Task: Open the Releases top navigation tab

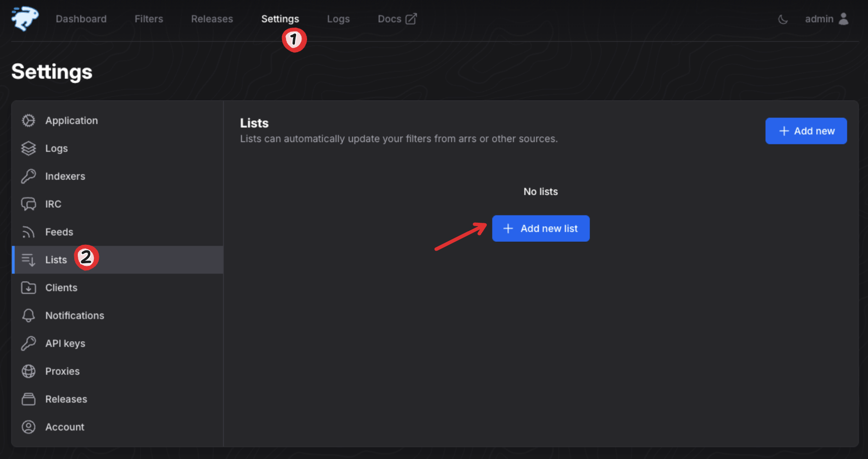Action: (x=212, y=19)
